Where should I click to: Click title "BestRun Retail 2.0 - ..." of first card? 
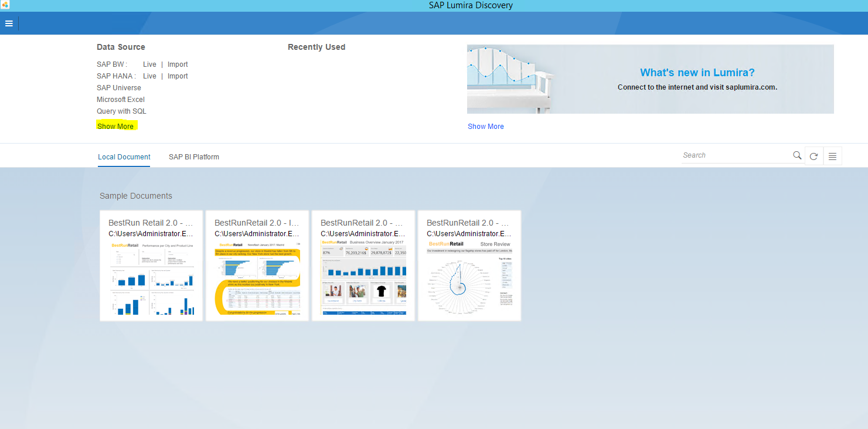[x=151, y=223]
